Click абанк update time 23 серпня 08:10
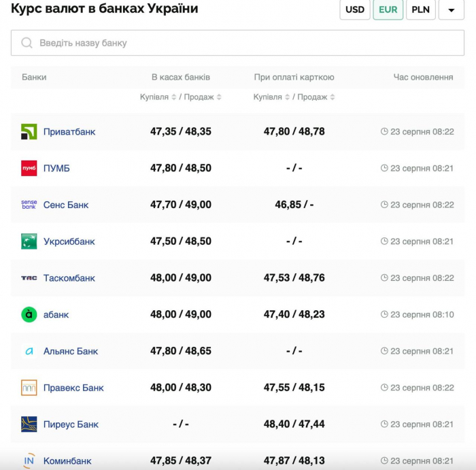The height and width of the screenshot is (470, 476). point(422,314)
